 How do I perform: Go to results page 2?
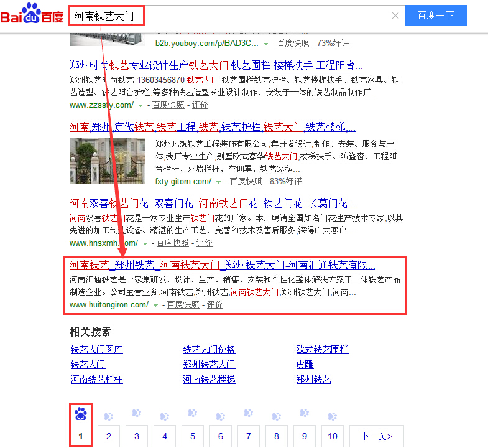tap(109, 436)
